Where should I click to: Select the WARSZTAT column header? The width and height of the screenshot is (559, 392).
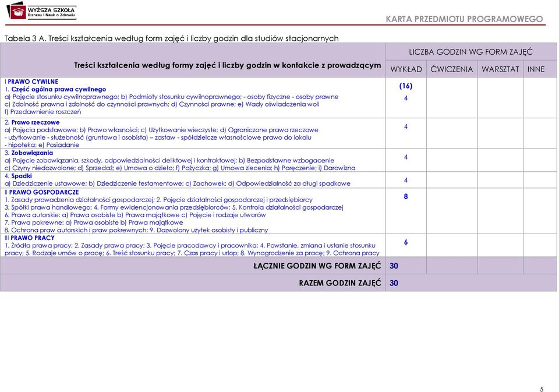click(x=500, y=69)
